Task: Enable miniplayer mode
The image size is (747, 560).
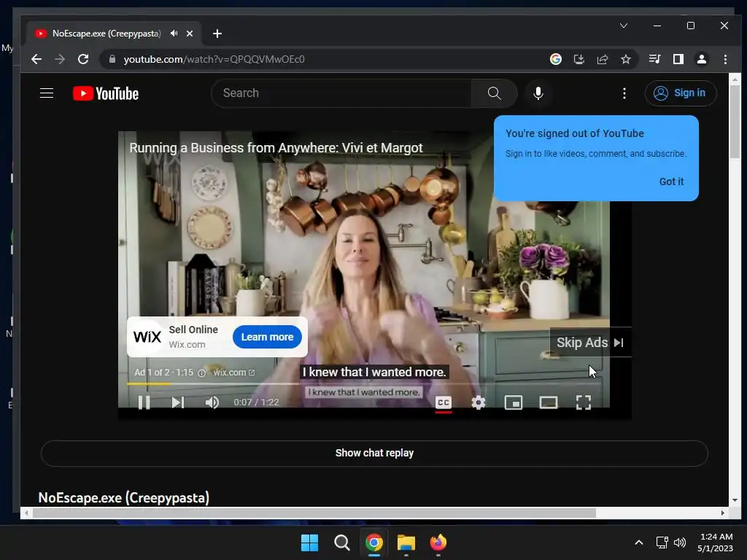Action: (513, 402)
